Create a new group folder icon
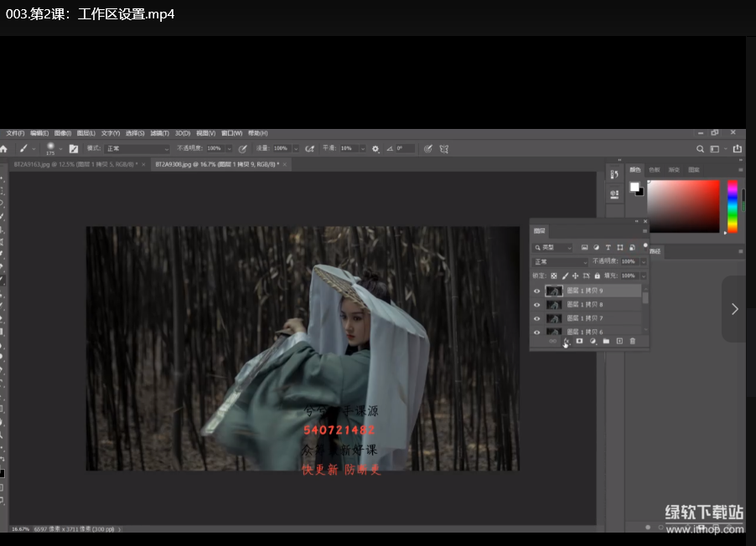756x546 pixels. [x=606, y=341]
